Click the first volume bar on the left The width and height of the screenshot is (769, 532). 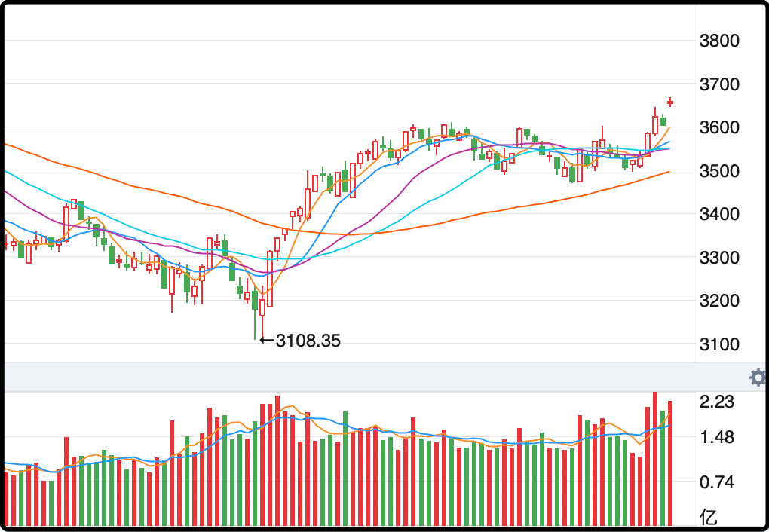pyautogui.click(x=6, y=499)
